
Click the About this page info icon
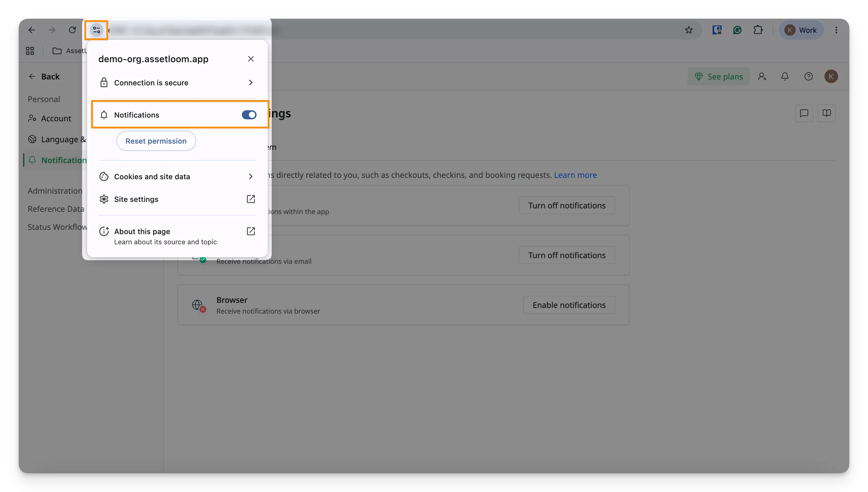click(104, 231)
